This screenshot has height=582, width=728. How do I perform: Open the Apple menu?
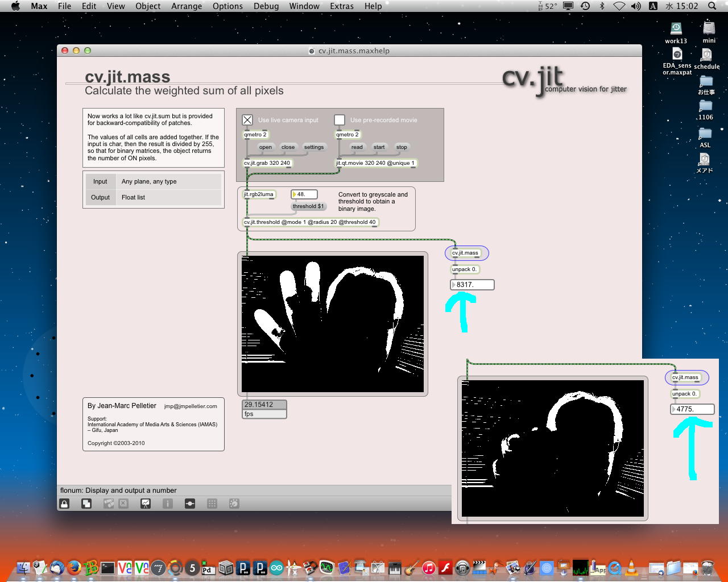click(15, 6)
